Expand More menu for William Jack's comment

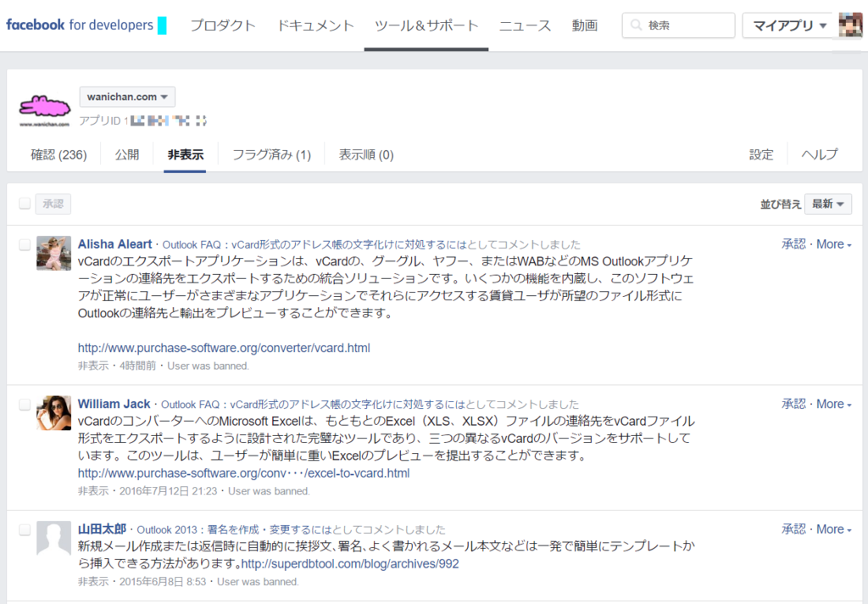[x=834, y=404]
